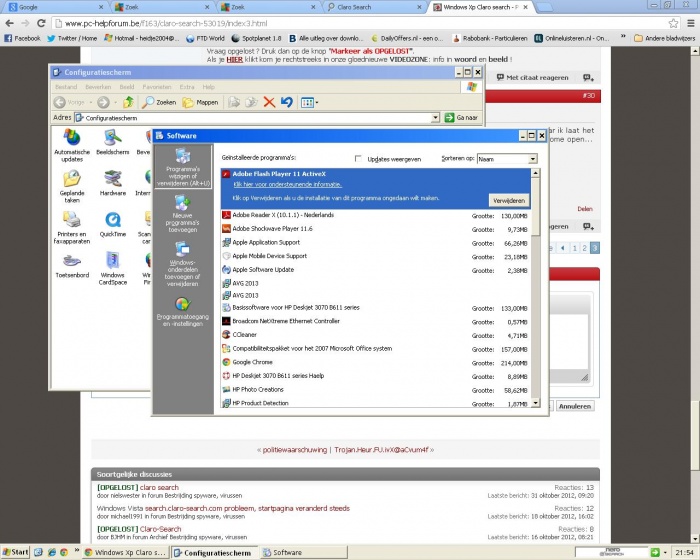Select Windows-onderdelen toevoegen of verwijderen
The height and width of the screenshot is (560, 700).
(183, 264)
